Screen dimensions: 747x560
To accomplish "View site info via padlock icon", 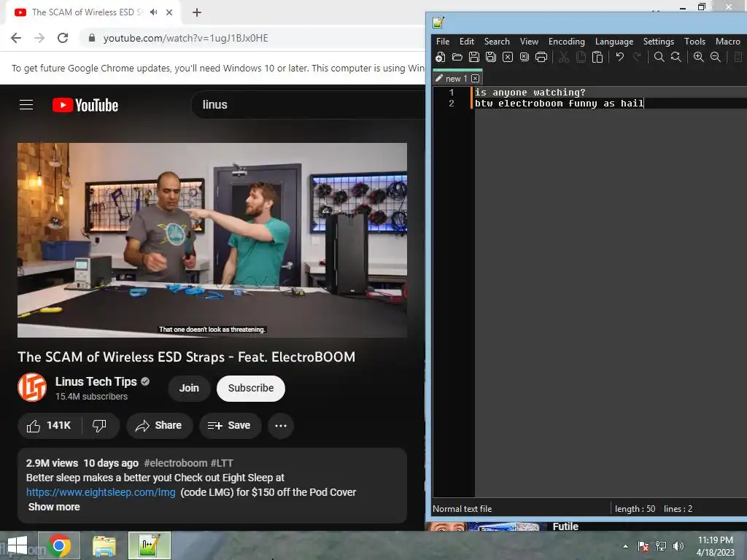I will coord(92,38).
